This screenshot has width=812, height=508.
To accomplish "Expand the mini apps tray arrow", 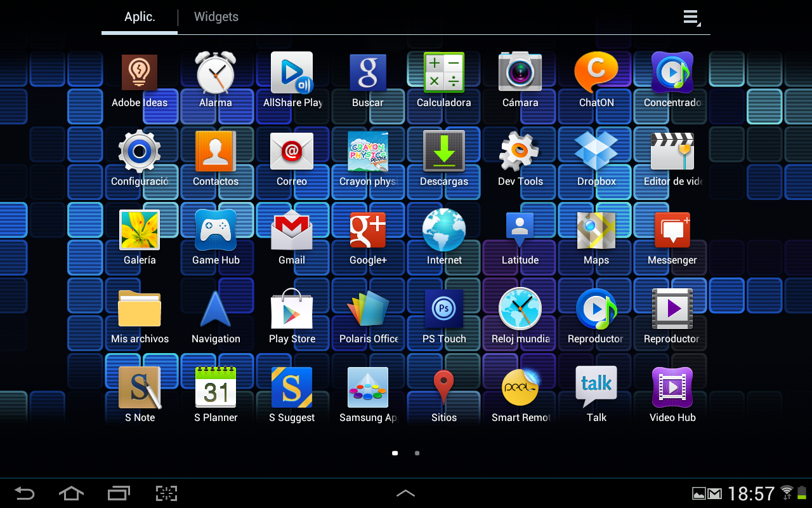I will coord(406,493).
